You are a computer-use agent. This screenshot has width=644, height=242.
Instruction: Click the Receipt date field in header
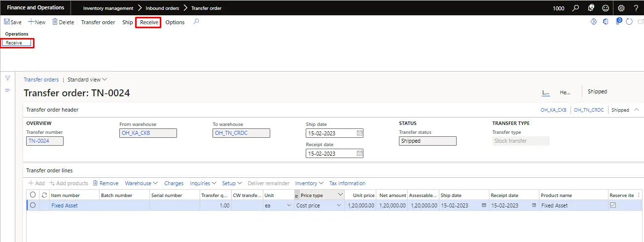pos(334,154)
